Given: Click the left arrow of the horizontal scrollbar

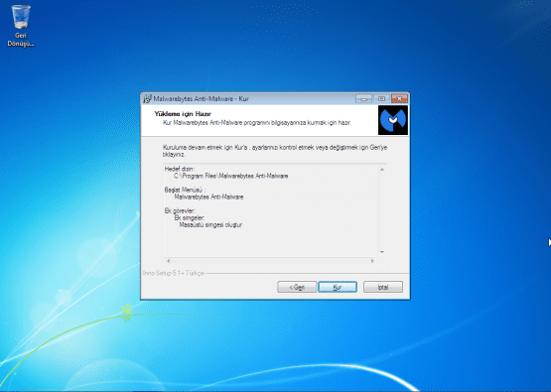Looking at the screenshot, I should pyautogui.click(x=169, y=261).
